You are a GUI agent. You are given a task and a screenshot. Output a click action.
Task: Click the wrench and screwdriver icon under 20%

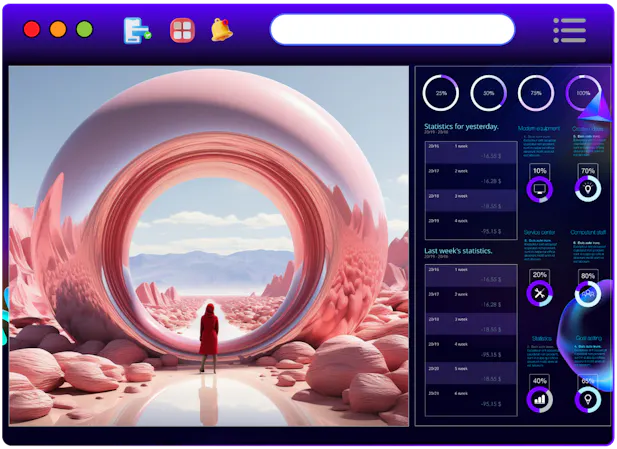tap(539, 293)
